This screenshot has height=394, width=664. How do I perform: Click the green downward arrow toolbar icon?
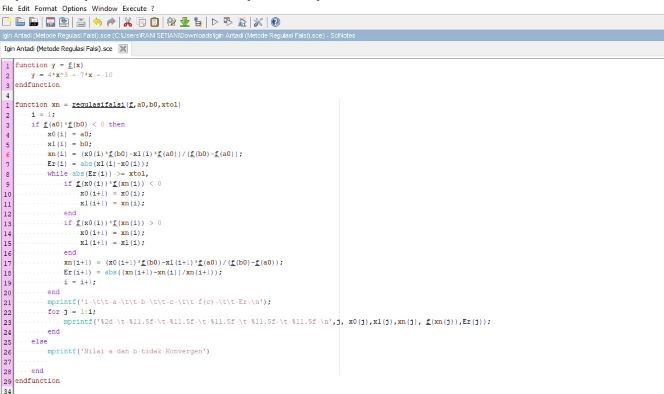(185, 22)
